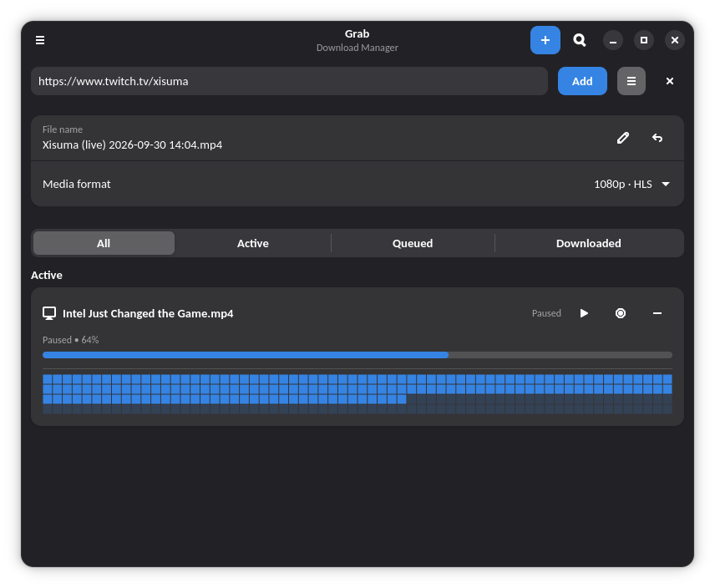Reset file name with undo arrow
Image resolution: width=715 pixels, height=588 pixels.
click(x=657, y=138)
